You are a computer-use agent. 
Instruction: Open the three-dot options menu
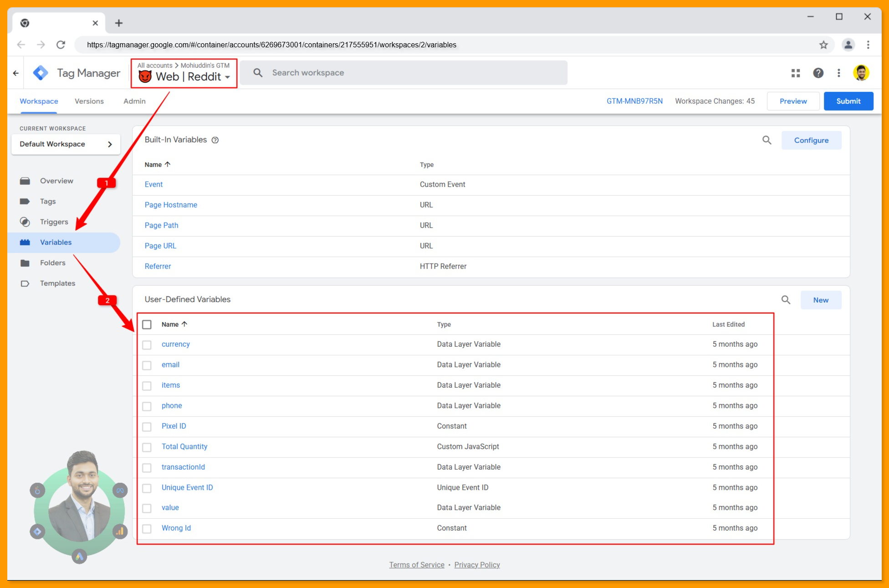(x=839, y=72)
